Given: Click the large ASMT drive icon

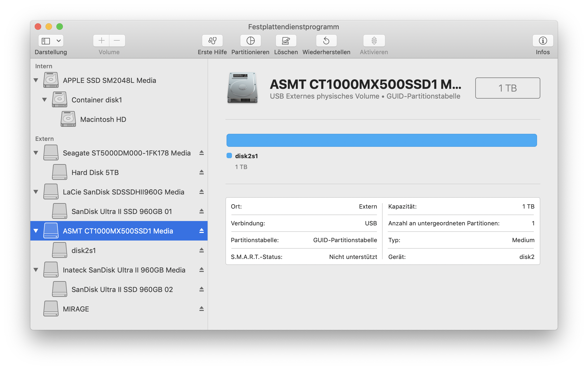Looking at the screenshot, I should (243, 87).
